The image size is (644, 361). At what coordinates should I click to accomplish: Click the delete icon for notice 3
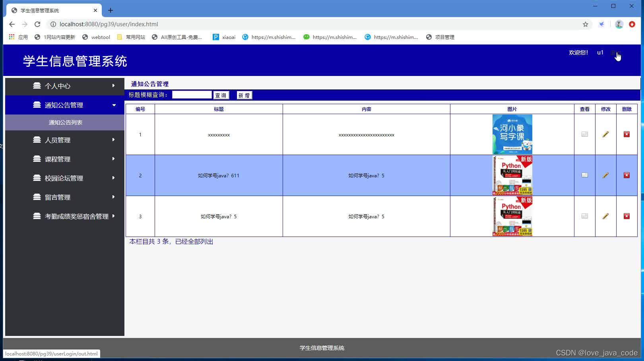coord(627,216)
